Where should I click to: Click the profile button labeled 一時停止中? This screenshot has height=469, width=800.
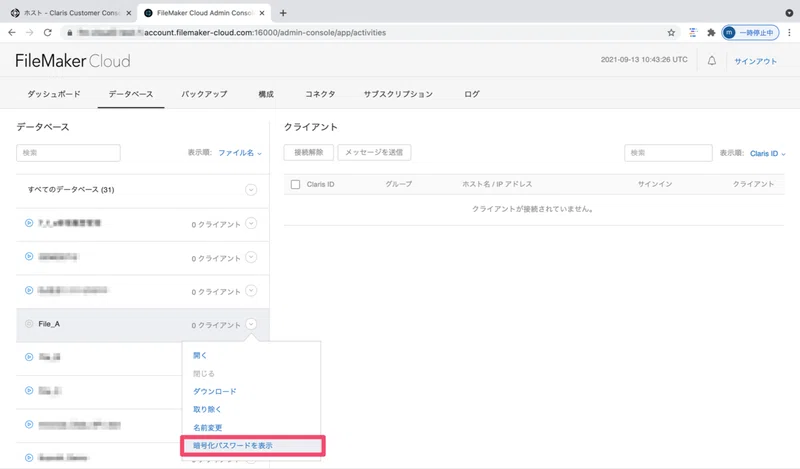pyautogui.click(x=749, y=33)
